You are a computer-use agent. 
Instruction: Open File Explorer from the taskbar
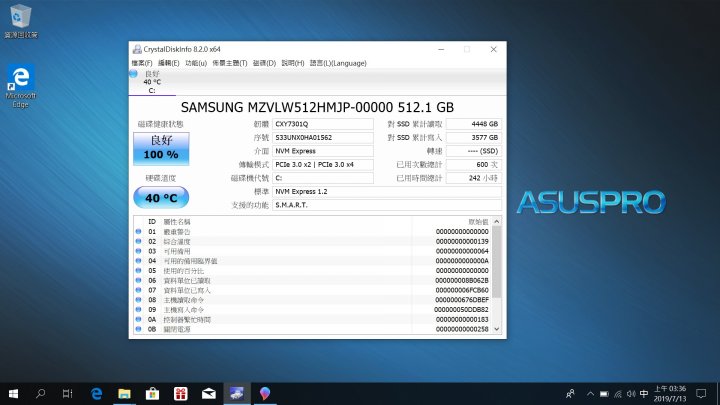124,394
